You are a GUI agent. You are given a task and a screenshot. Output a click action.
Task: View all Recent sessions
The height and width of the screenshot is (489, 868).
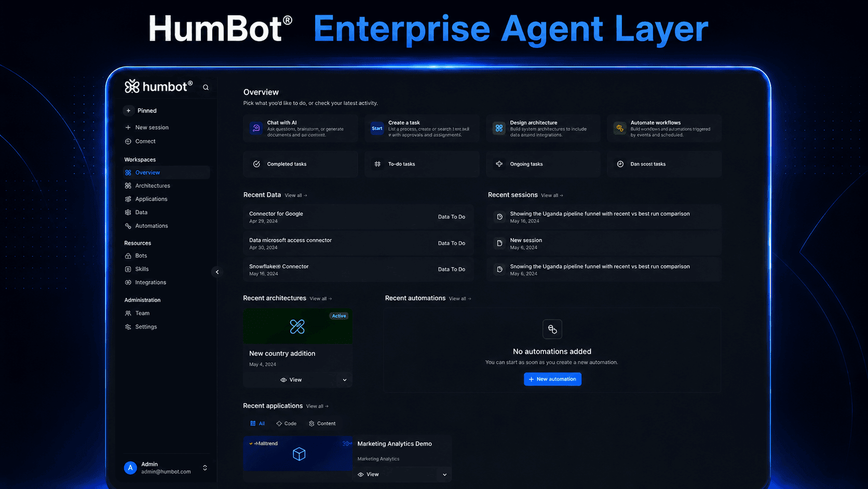tap(552, 195)
